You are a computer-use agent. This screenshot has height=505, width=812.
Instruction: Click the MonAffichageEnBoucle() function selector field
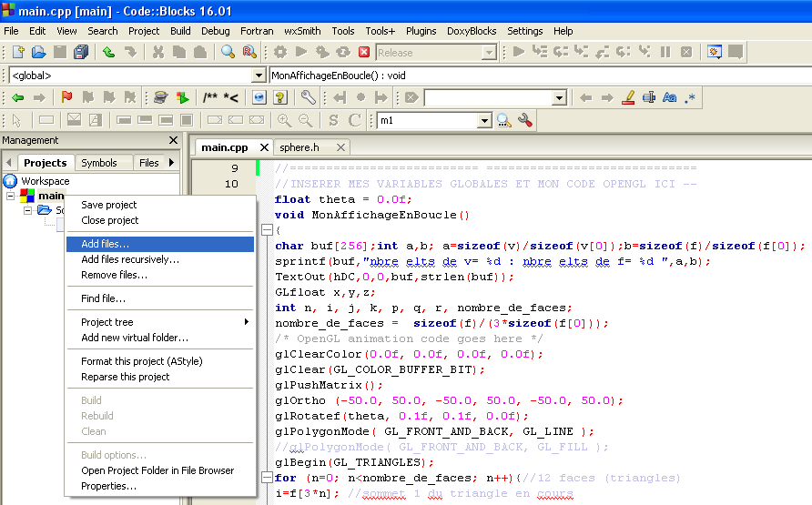tap(540, 76)
